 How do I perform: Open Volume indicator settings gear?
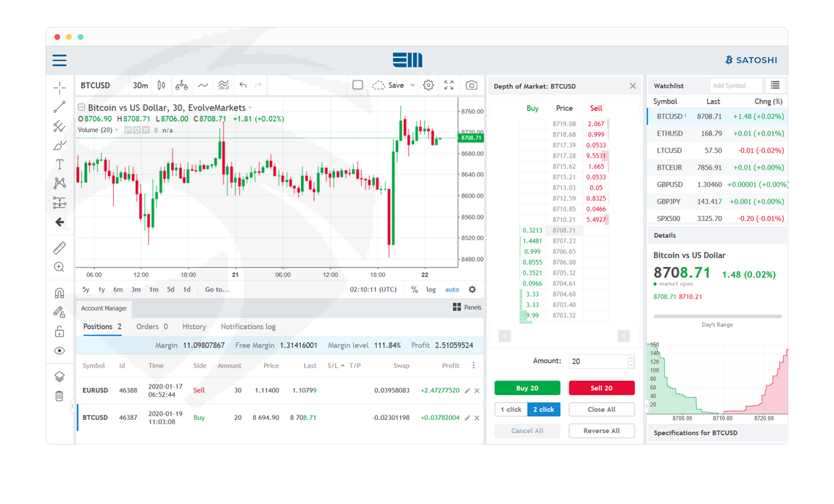[136, 131]
